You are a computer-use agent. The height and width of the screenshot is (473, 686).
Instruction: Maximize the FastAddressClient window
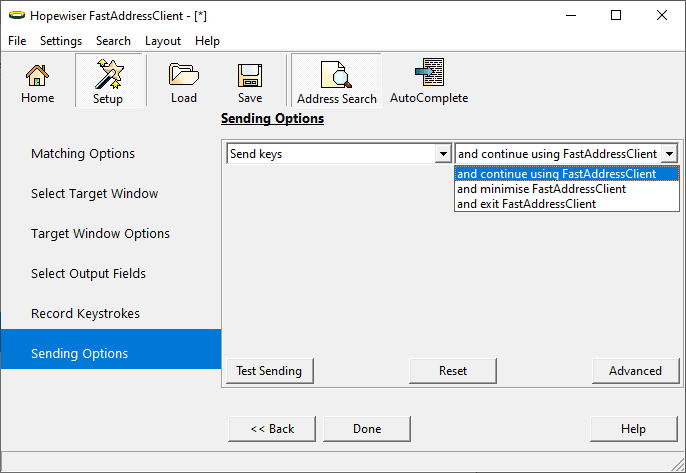pos(616,15)
